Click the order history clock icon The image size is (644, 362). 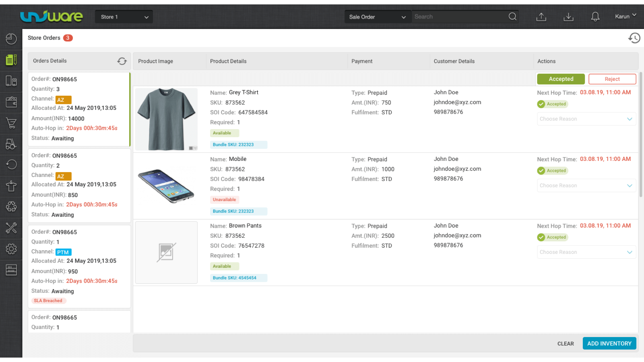(634, 37)
